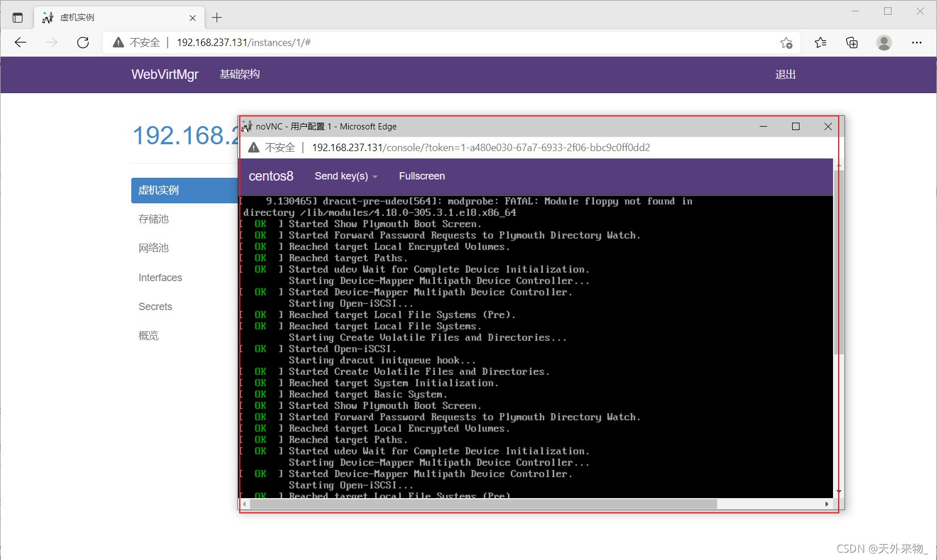This screenshot has width=937, height=560.
Task: Open Secrets in the sidebar
Action: pos(155,307)
